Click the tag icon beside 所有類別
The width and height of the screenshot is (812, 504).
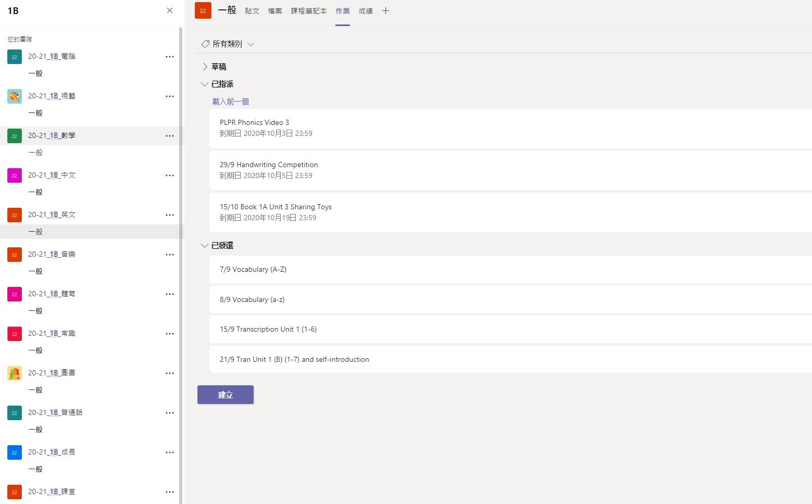point(205,44)
